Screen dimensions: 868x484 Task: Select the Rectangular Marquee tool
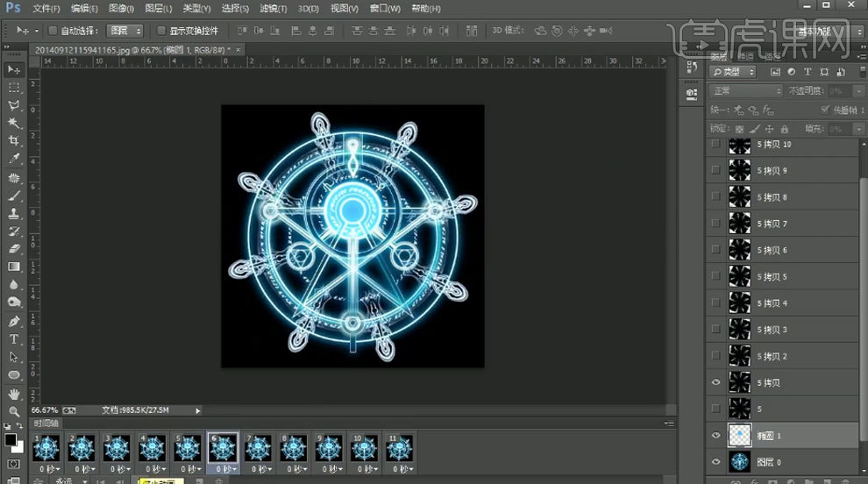(14, 88)
